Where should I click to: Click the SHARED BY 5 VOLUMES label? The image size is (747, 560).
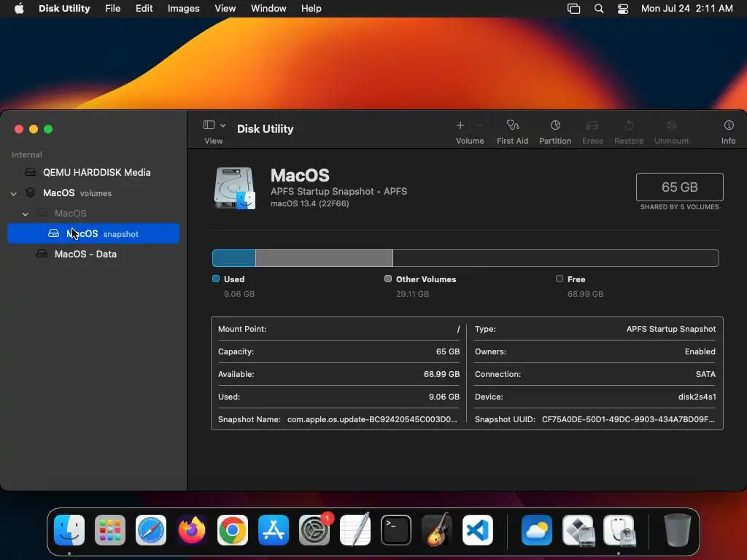[x=679, y=206]
